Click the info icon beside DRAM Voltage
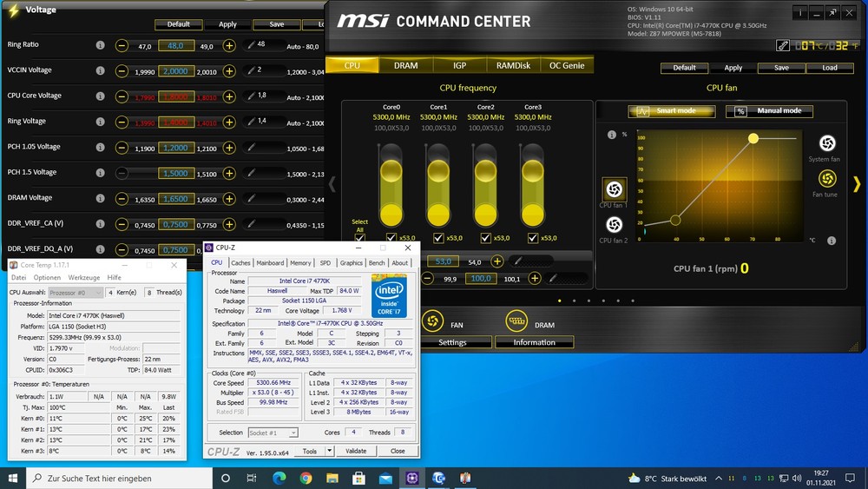This screenshot has height=489, width=868. pos(100,198)
